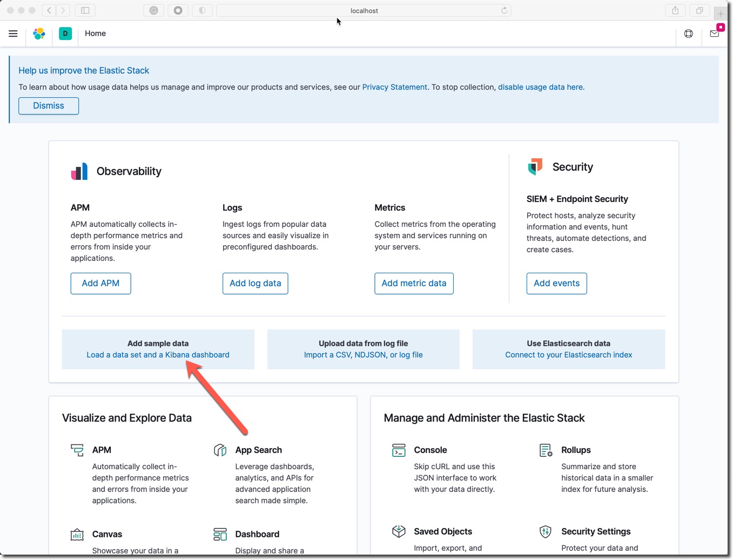The width and height of the screenshot is (733, 560).
Task: Open APM under Visualize and Explore Data
Action: [102, 450]
